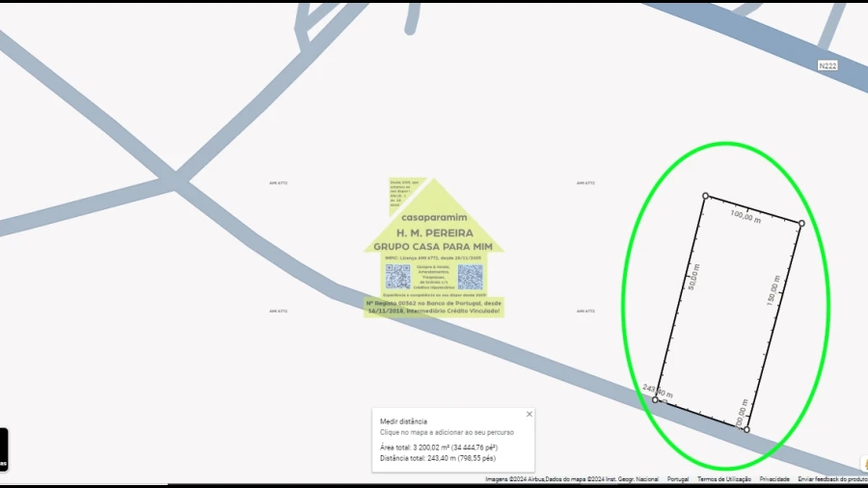Open Termos de Utilização link

pyautogui.click(x=723, y=479)
